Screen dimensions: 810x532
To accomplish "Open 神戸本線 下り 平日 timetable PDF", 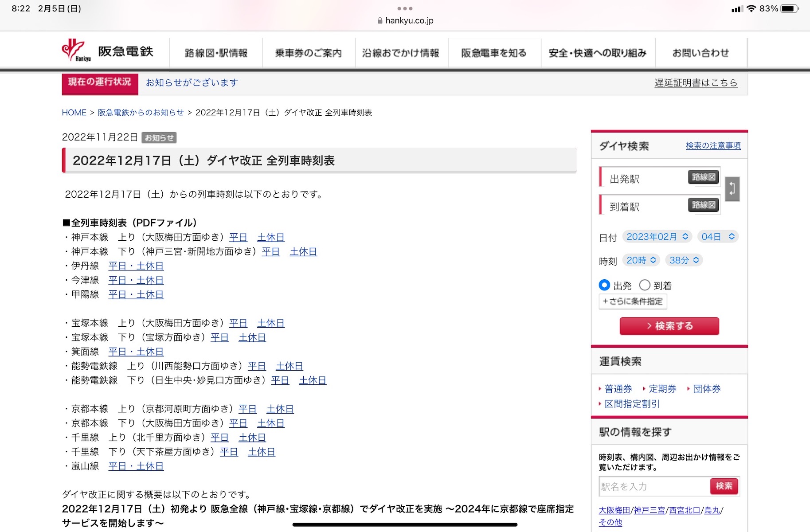I will coord(271,252).
